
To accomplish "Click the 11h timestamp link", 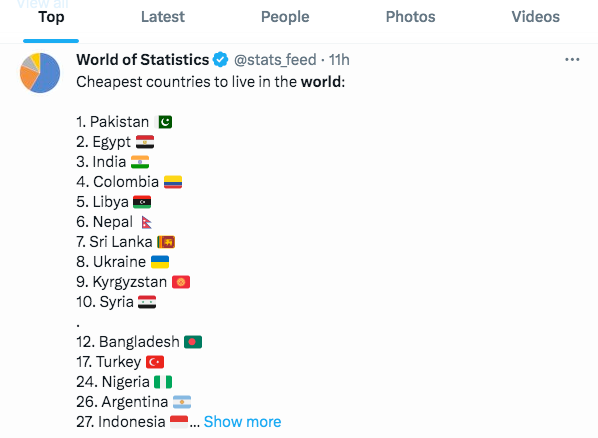I will click(339, 60).
